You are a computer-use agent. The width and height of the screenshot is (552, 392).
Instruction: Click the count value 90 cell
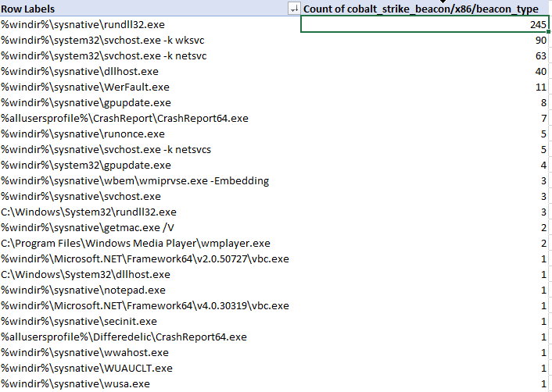click(x=425, y=40)
